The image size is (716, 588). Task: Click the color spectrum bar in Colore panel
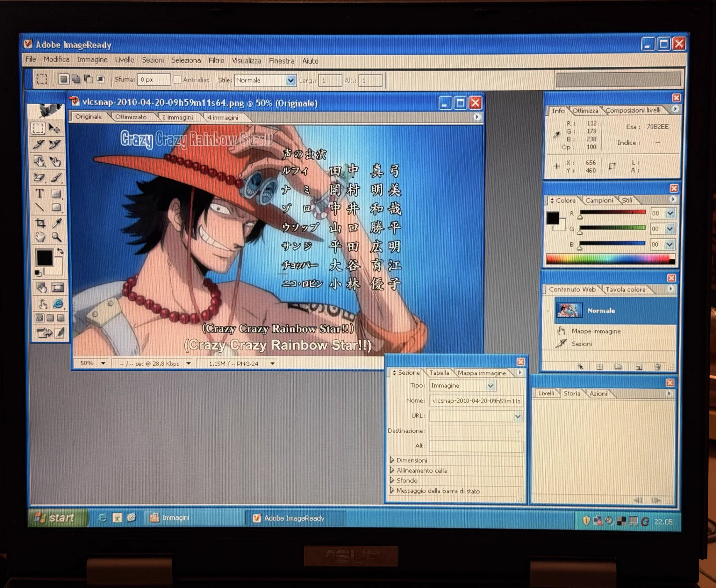click(x=610, y=259)
